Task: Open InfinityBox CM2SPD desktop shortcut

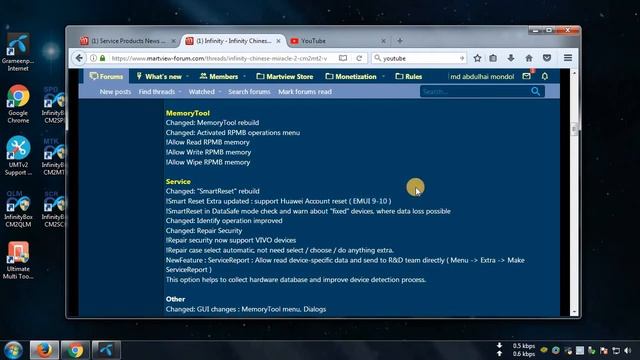Action: coord(53,105)
